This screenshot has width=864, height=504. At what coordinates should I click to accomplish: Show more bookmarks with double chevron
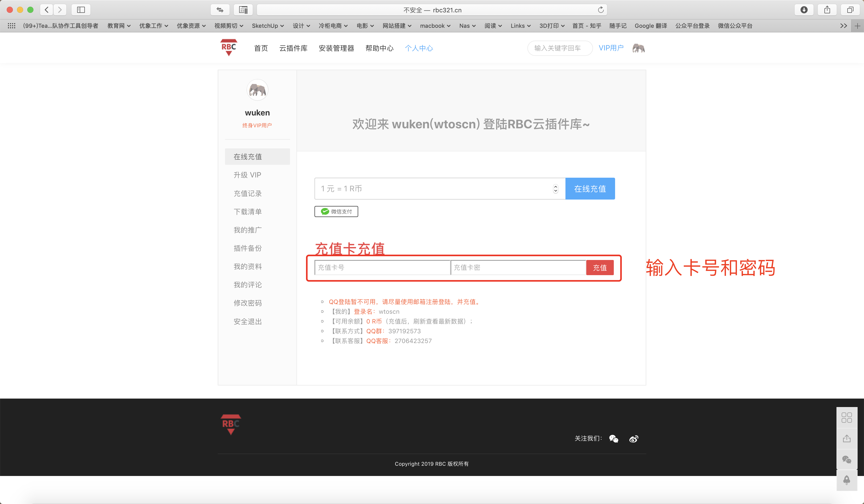(843, 26)
